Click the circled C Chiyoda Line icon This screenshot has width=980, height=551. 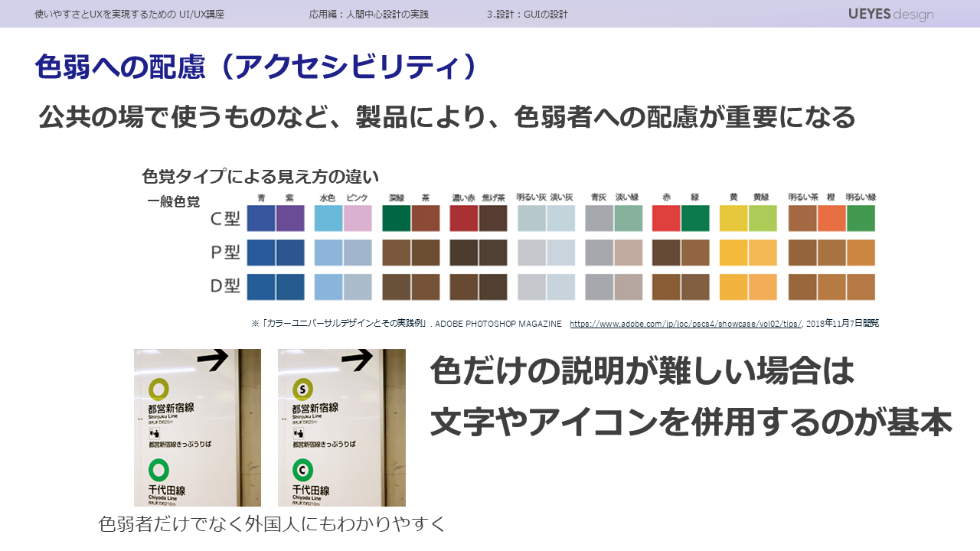302,469
